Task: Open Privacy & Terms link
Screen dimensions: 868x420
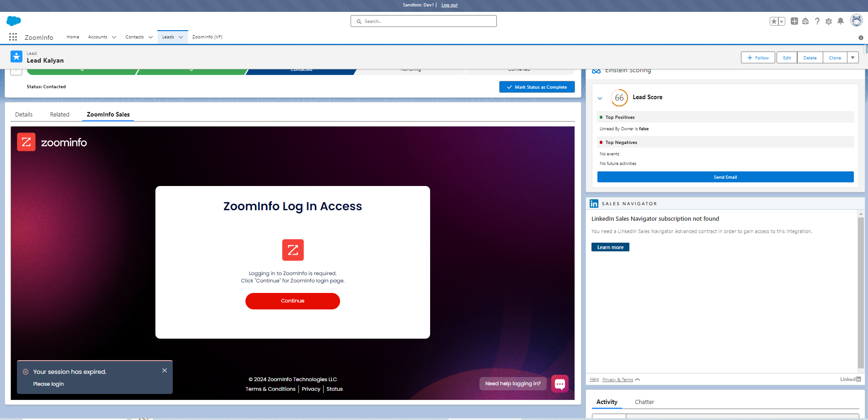Action: [618, 379]
